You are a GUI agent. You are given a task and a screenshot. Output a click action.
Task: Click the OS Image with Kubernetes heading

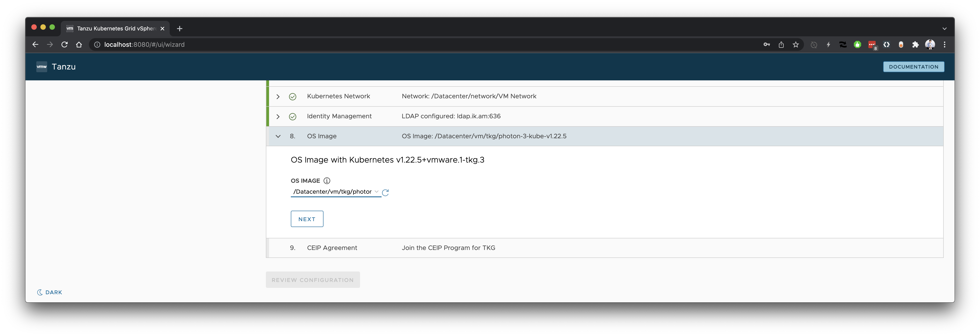[x=387, y=160]
